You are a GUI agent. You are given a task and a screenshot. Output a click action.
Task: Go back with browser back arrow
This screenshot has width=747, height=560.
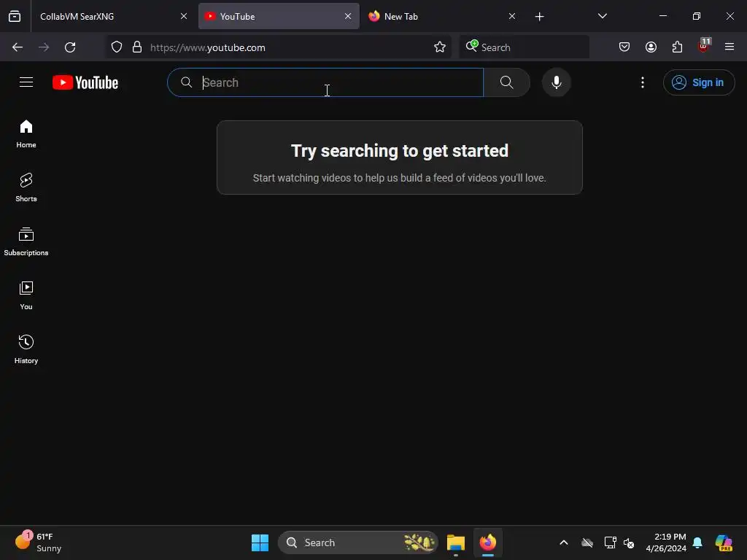click(x=18, y=47)
